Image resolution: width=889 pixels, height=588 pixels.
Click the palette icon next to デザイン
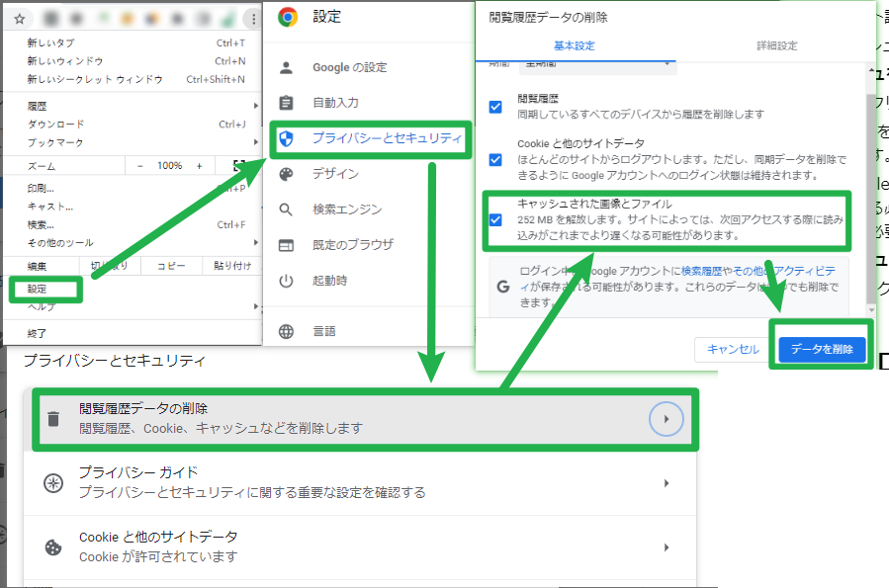(287, 174)
